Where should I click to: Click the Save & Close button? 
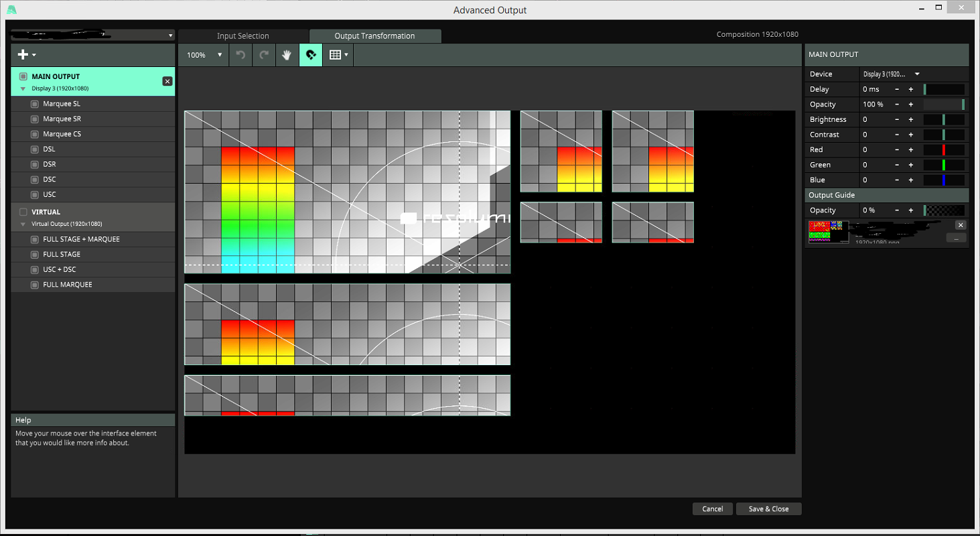[768, 509]
